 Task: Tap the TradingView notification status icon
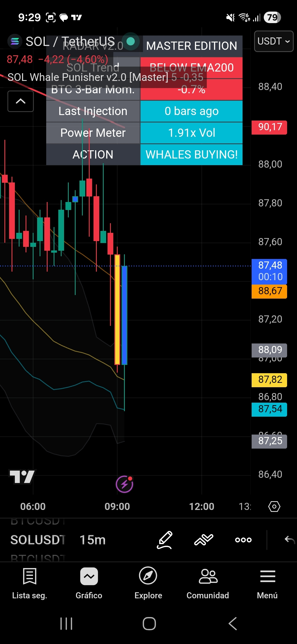(x=76, y=18)
